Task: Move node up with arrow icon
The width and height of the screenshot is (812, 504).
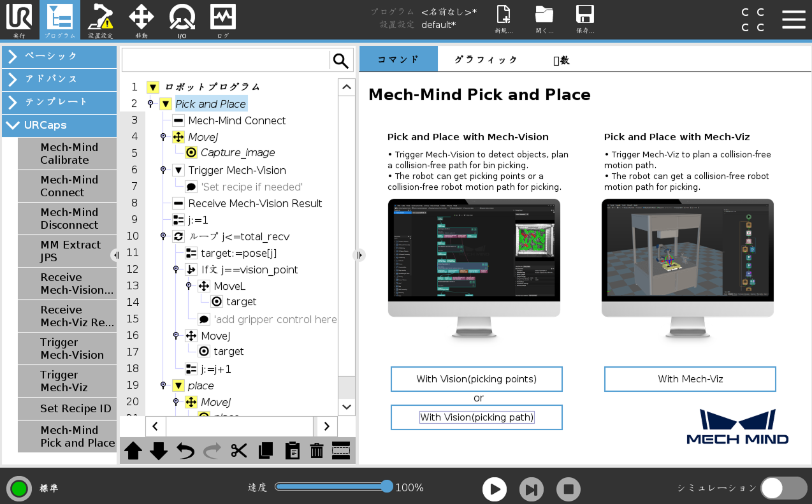Action: click(133, 451)
